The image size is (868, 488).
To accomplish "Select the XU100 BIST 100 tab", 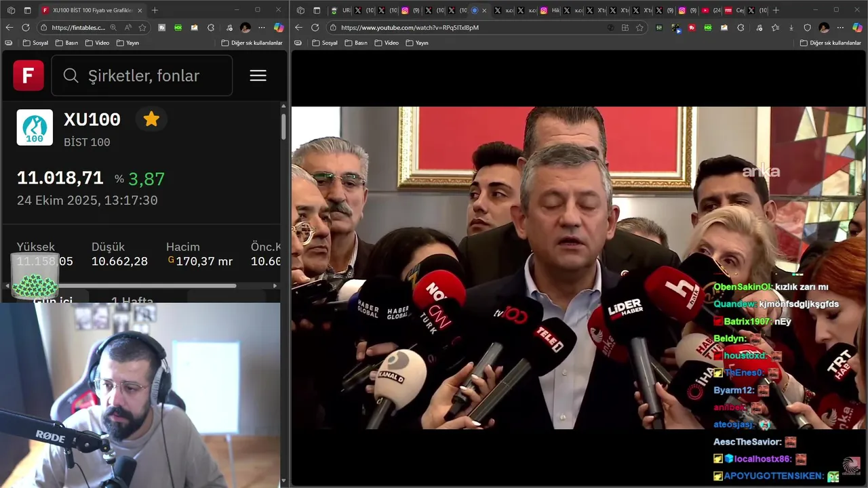I will point(91,10).
